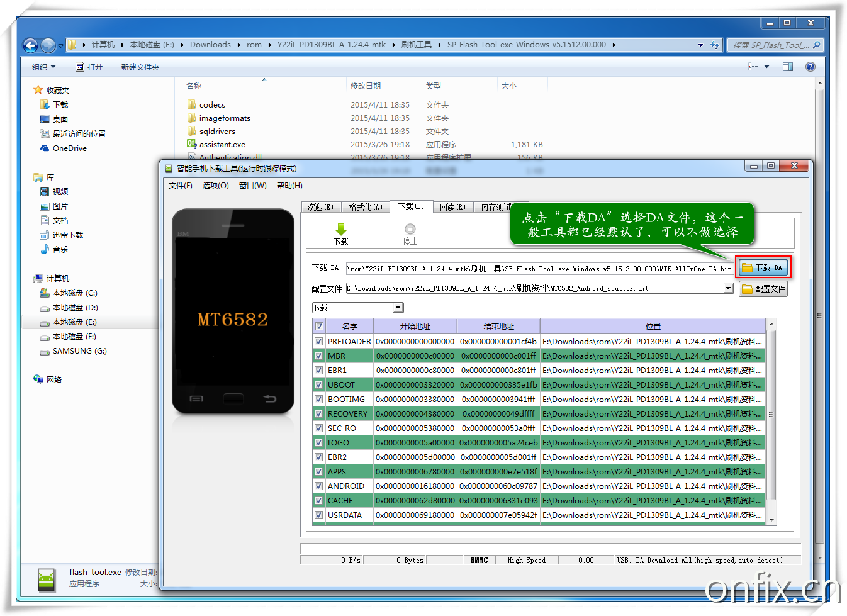Toggle the Explorer preview pane icon
The image size is (847, 616).
coord(787,67)
